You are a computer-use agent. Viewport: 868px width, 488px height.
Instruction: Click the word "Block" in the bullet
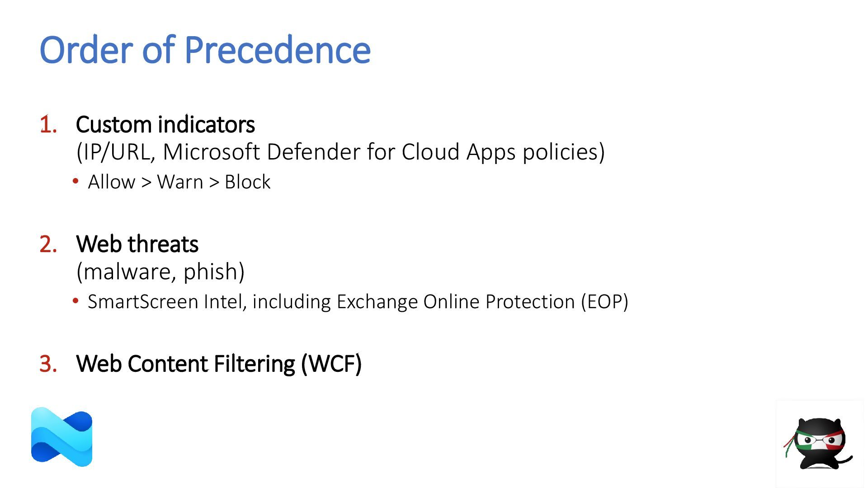click(x=247, y=182)
